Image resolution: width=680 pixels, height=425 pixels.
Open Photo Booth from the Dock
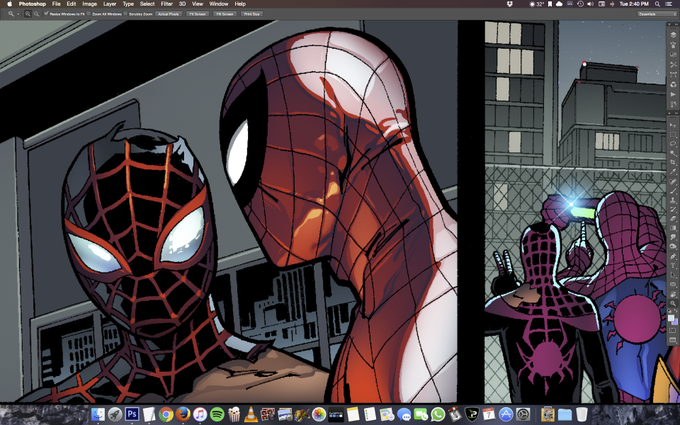[x=268, y=414]
